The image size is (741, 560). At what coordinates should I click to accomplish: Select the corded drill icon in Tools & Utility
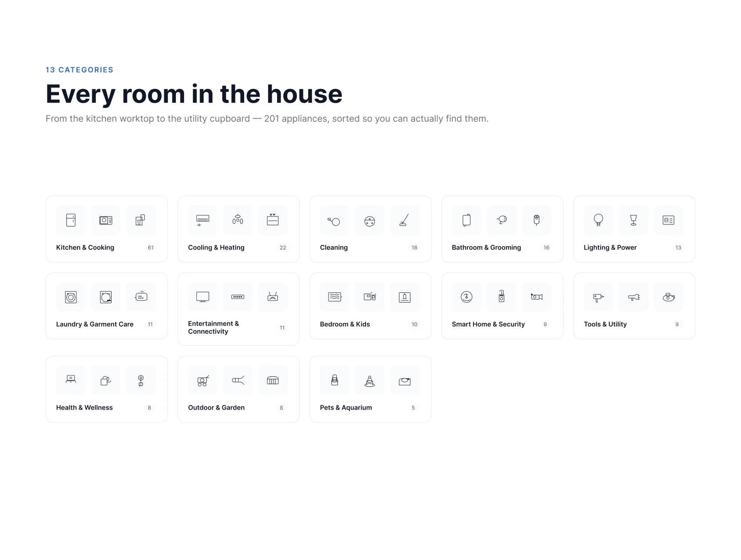tap(634, 297)
